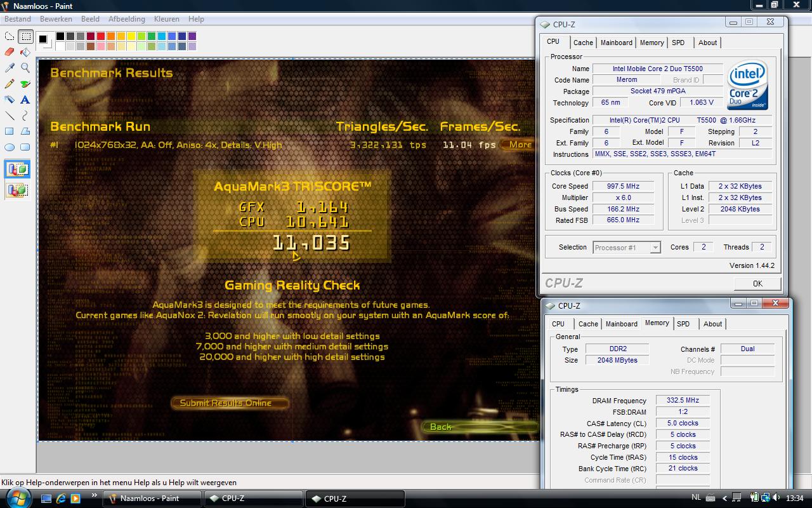
Task: Choose the Brush tool
Action: [x=25, y=84]
